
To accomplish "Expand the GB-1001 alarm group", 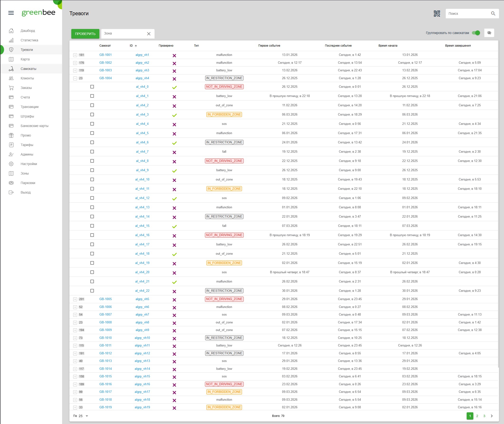I will [x=75, y=55].
